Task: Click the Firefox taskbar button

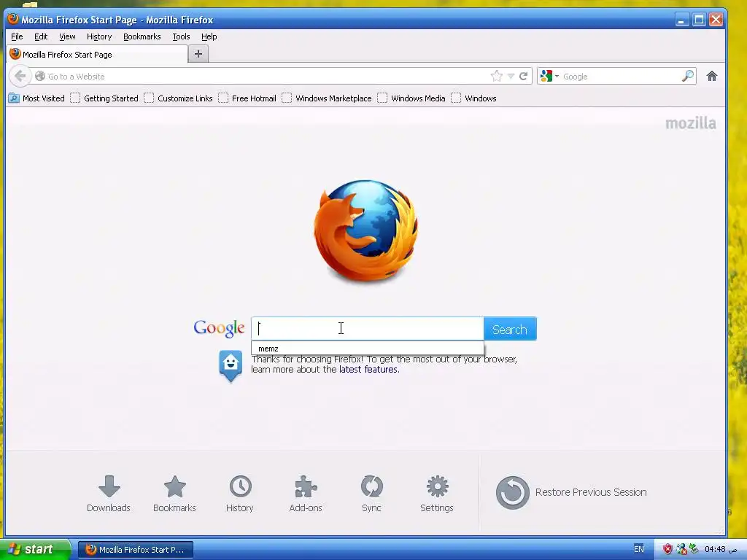Action: click(x=135, y=550)
